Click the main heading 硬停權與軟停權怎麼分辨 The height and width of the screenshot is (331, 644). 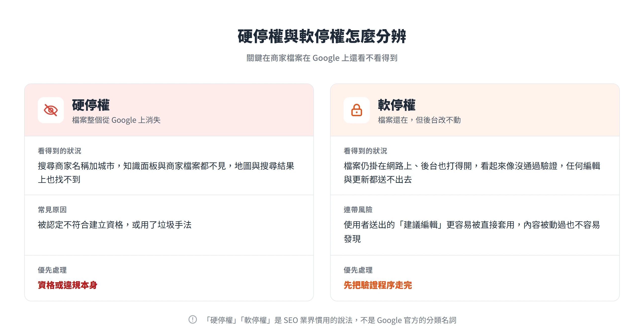[322, 36]
